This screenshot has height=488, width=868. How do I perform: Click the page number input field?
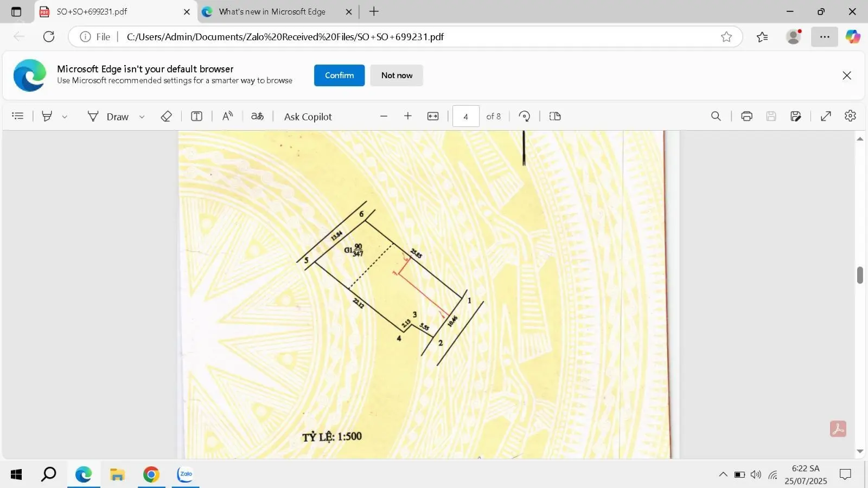[466, 116]
